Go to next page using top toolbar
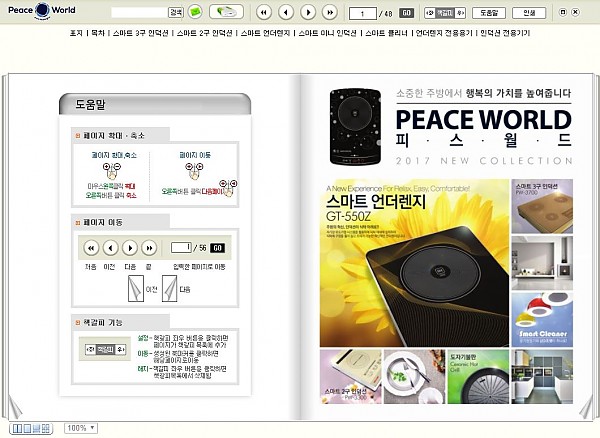The width and height of the screenshot is (600, 438). 308,12
